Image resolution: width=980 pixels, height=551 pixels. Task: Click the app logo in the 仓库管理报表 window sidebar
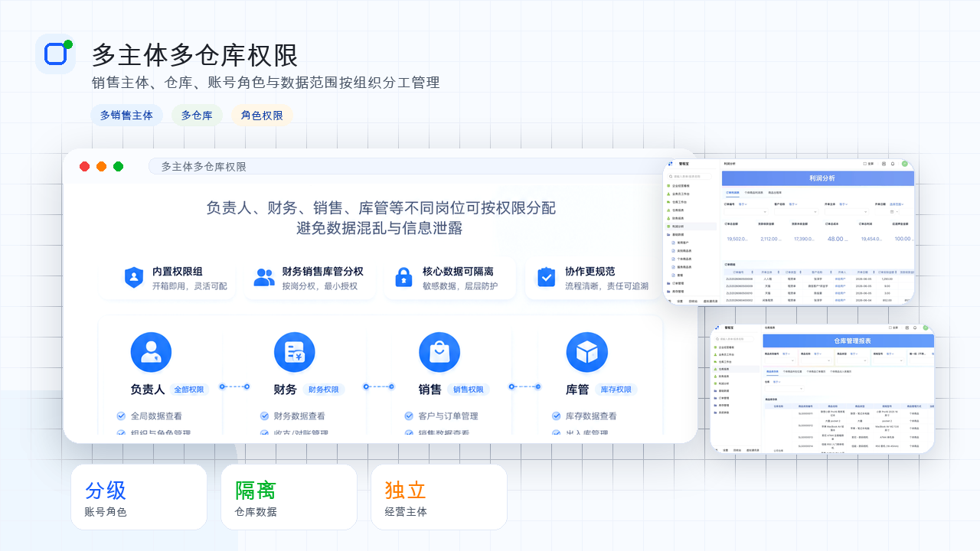(717, 328)
